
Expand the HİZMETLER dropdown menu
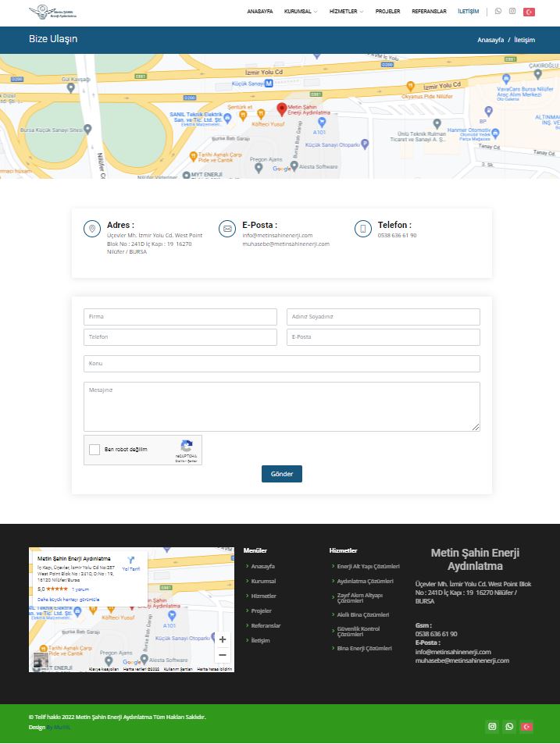pyautogui.click(x=346, y=12)
